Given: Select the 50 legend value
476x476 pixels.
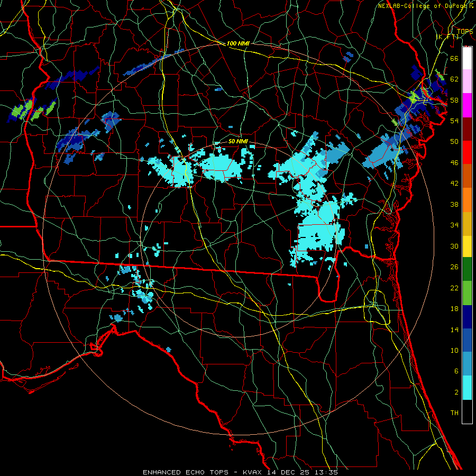Looking at the screenshot, I should [x=454, y=141].
